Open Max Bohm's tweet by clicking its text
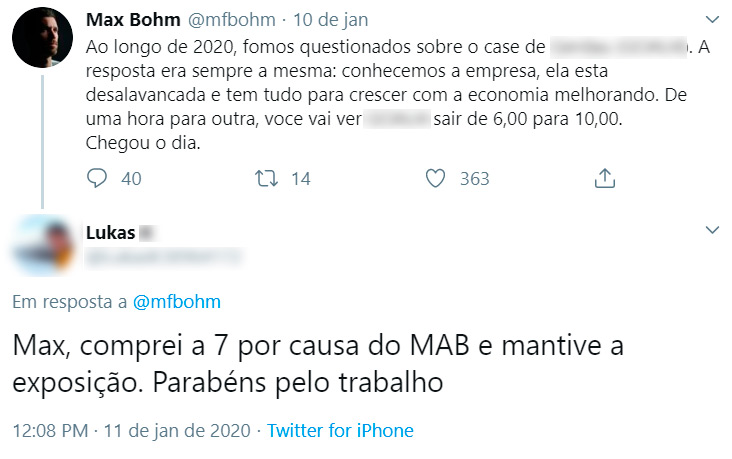732x459 pixels. click(x=380, y=95)
